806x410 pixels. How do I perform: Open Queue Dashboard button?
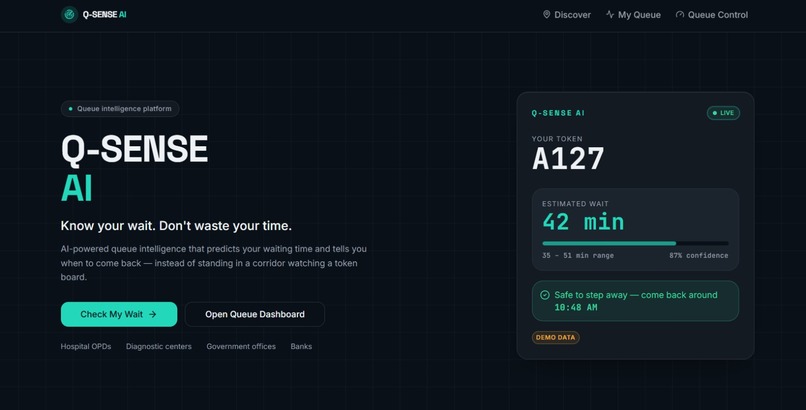[x=254, y=314]
